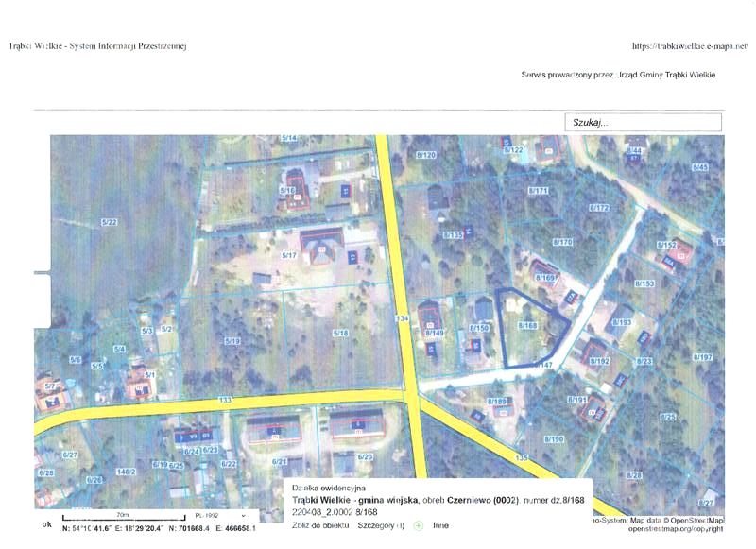Click the parcel labeled 8/171
This screenshot has height=549, width=756.
click(539, 191)
